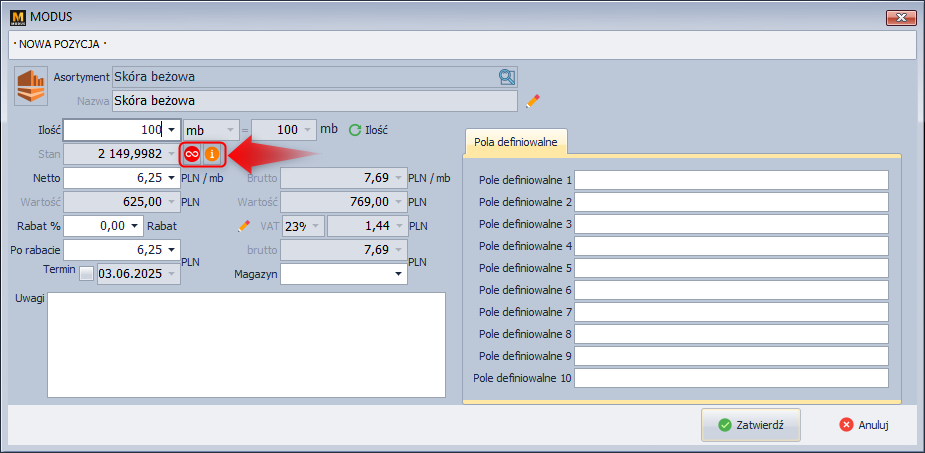Click the assortment search magnifier icon
Image resolution: width=925 pixels, height=453 pixels.
click(x=507, y=76)
